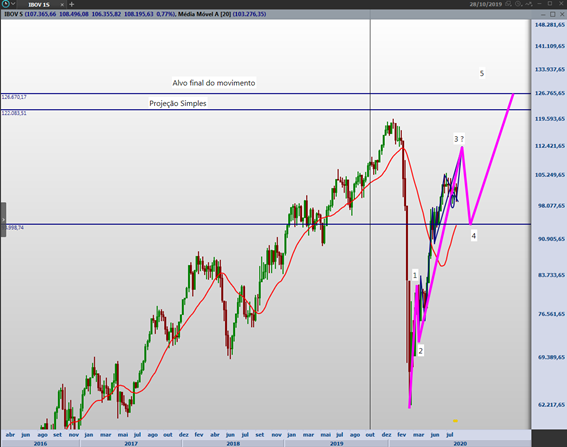Close the inner chart panel
Viewport: 567px width, 447px height.
(x=562, y=14)
